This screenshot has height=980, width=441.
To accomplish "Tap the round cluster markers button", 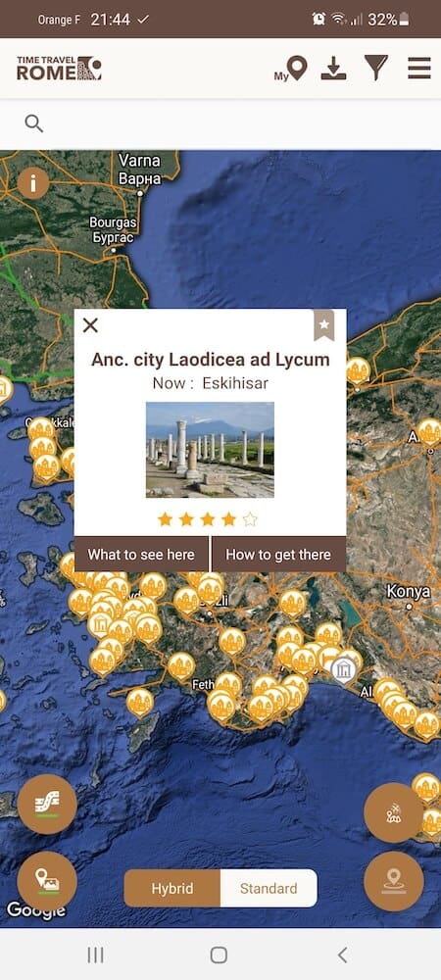I will click(x=394, y=813).
